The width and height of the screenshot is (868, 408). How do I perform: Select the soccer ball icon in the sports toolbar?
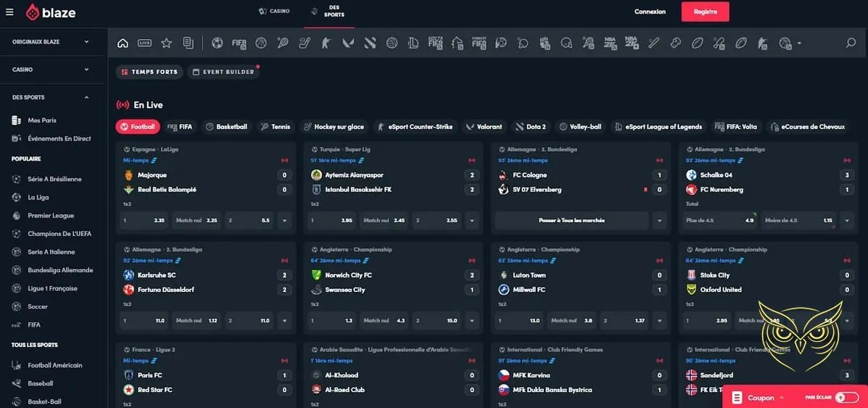pyautogui.click(x=217, y=43)
